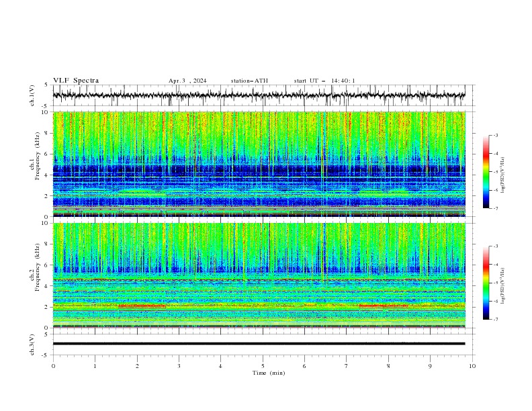Image resolution: width=532 pixels, height=411 pixels.
Task: Click the red 2 kHz band near minute 8 in ch.2
Action: pyautogui.click(x=384, y=306)
